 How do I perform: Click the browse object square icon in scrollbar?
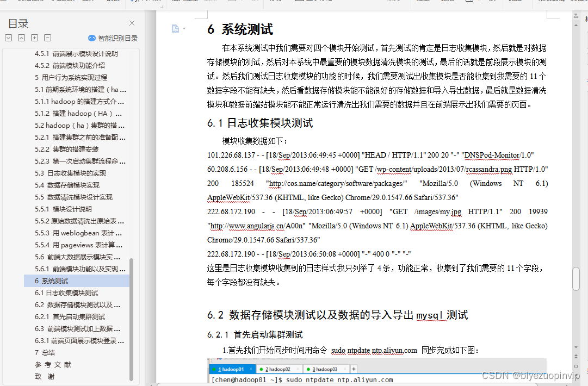click(x=576, y=366)
